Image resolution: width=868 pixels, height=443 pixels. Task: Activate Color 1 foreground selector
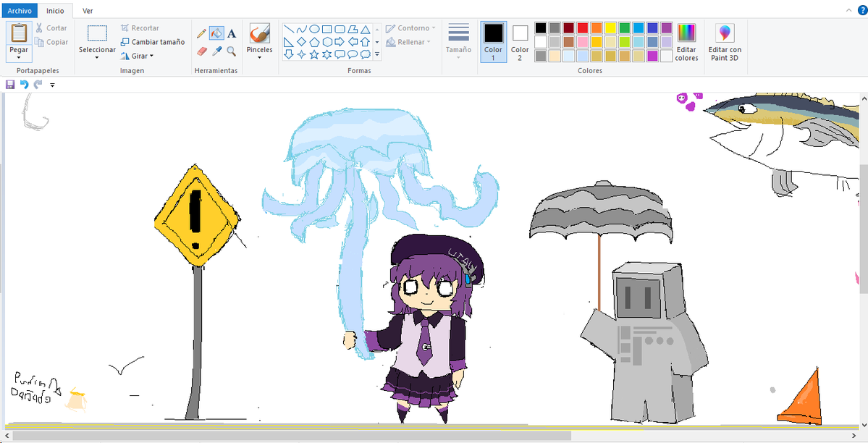tap(493, 41)
